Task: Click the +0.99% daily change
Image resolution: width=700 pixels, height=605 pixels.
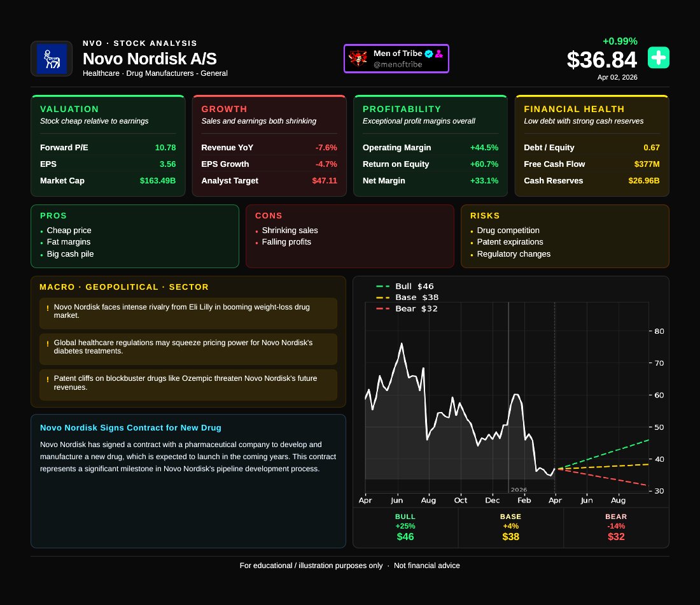Action: click(x=620, y=41)
